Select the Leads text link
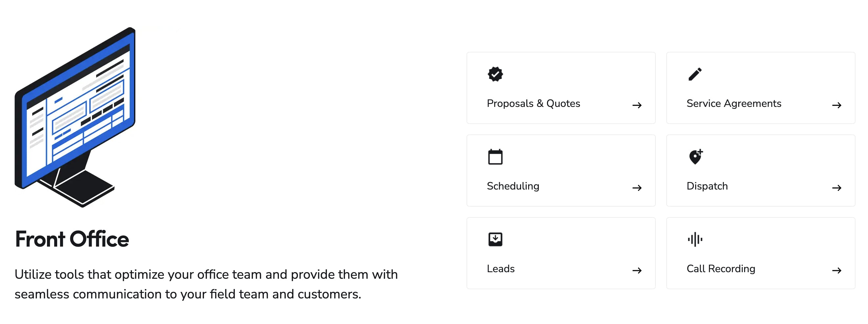This screenshot has height=324, width=868. [500, 269]
